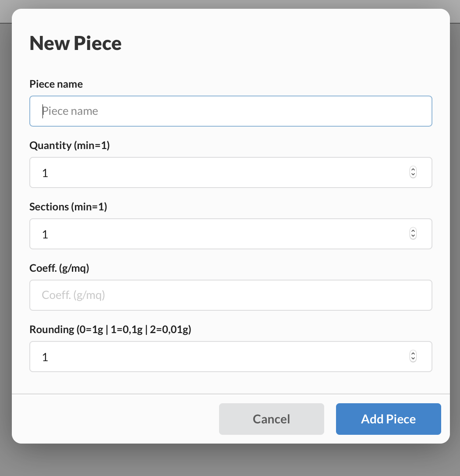Viewport: 460px width, 476px height.
Task: Click the "Sections (min=1)" label
Action: (68, 207)
